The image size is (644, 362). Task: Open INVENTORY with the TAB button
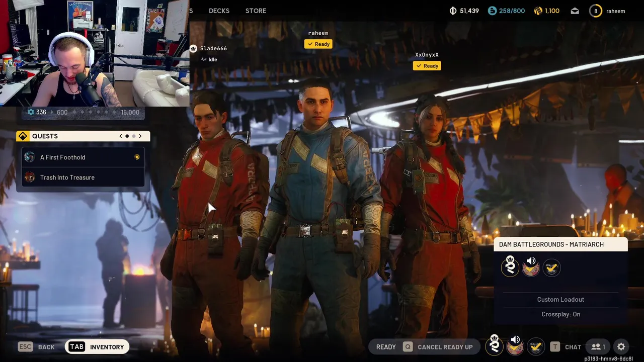click(x=97, y=347)
